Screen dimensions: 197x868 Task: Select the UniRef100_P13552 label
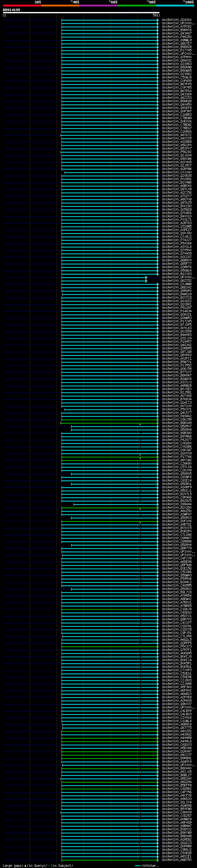point(177,365)
